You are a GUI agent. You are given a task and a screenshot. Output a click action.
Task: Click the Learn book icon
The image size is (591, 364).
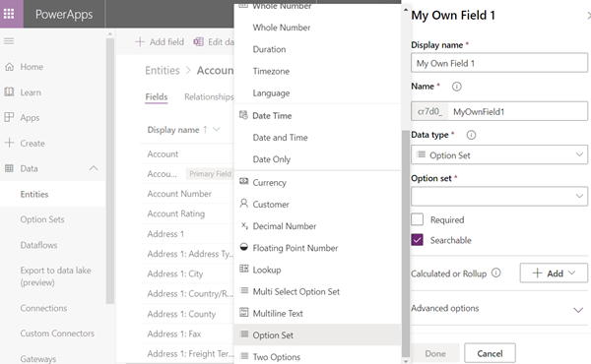10,91
